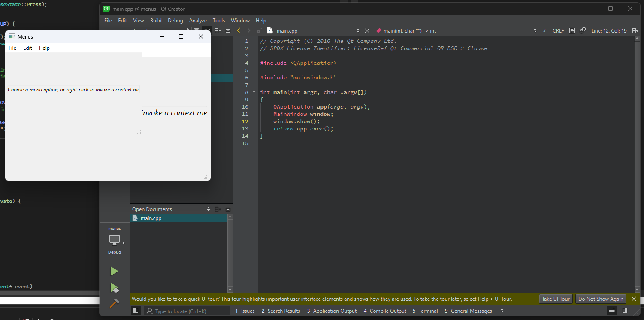
Task: Open the Build menu
Action: pos(156,20)
